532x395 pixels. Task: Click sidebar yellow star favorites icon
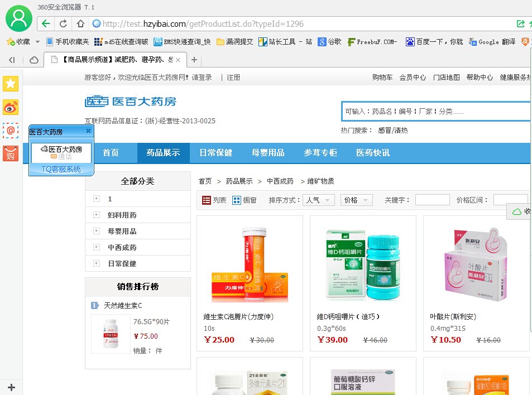click(x=11, y=84)
